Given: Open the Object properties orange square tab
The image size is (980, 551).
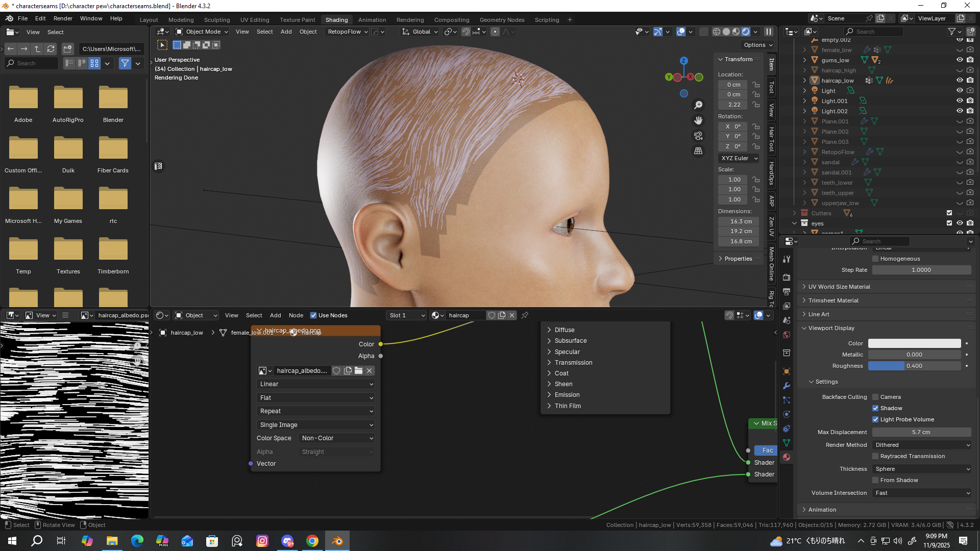Looking at the screenshot, I should [x=787, y=371].
